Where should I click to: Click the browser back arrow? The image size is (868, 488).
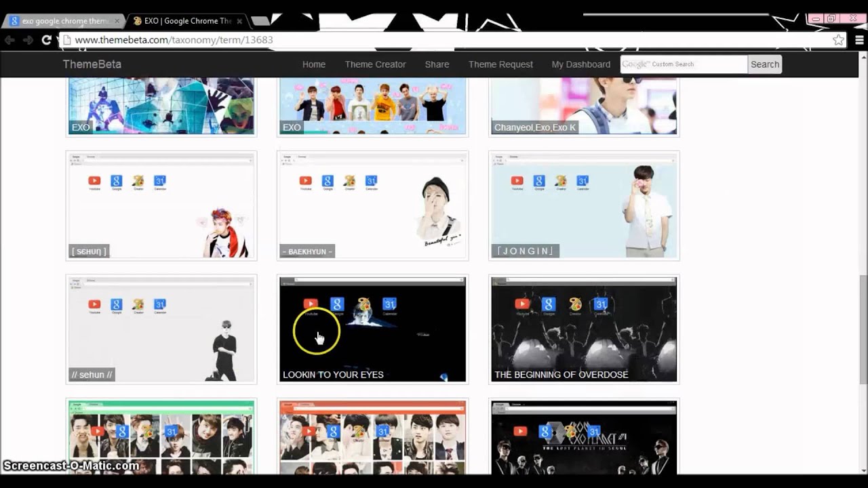[9, 40]
